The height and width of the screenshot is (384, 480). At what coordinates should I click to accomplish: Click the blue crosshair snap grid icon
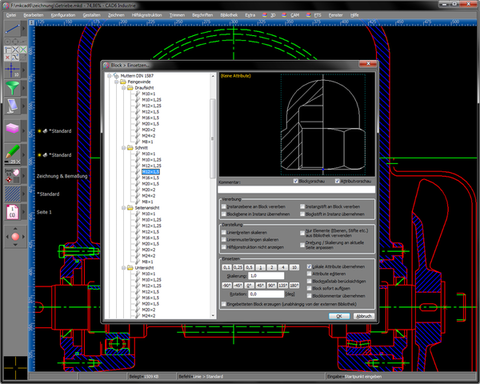pyautogui.click(x=12, y=70)
